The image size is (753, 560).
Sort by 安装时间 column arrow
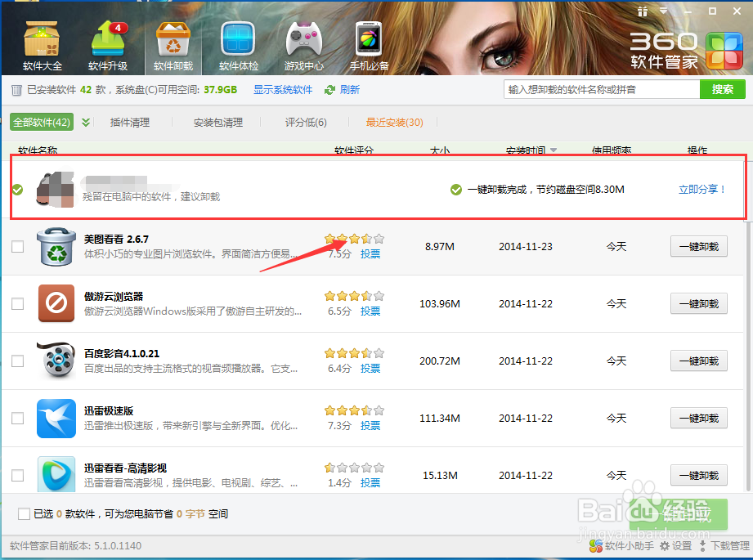pos(554,150)
